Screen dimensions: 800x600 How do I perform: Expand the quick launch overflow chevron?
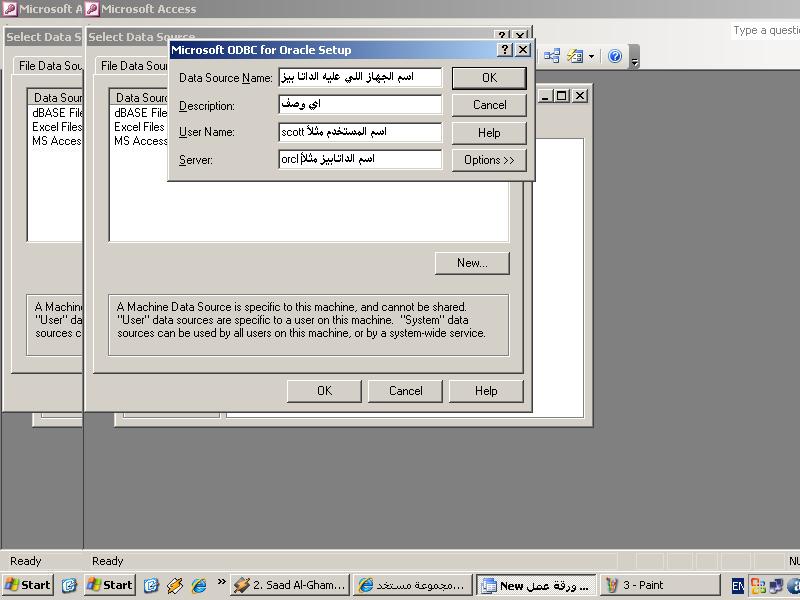220,582
